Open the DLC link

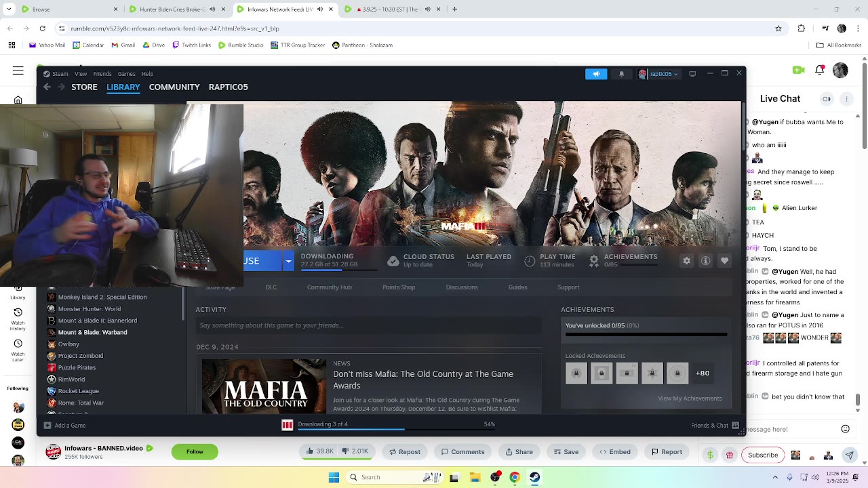(x=271, y=287)
